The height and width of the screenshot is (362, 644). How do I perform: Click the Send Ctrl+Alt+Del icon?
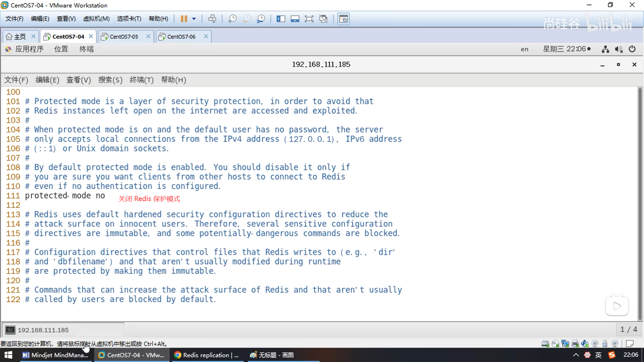coord(212,19)
